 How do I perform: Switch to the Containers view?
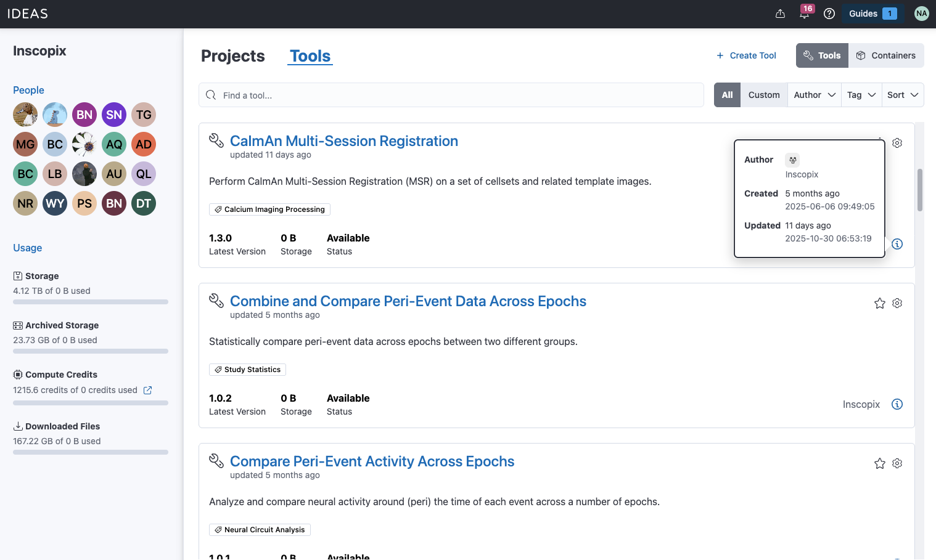click(x=886, y=55)
